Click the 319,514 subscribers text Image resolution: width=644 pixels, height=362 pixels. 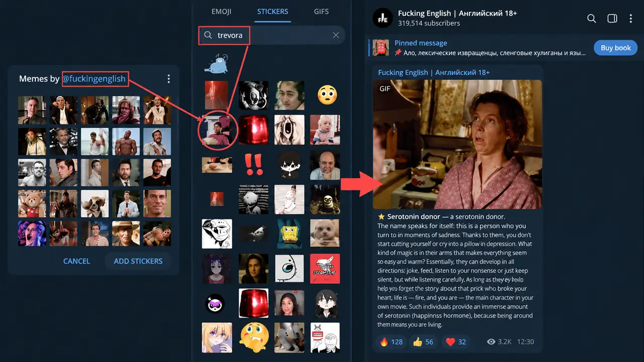(429, 23)
